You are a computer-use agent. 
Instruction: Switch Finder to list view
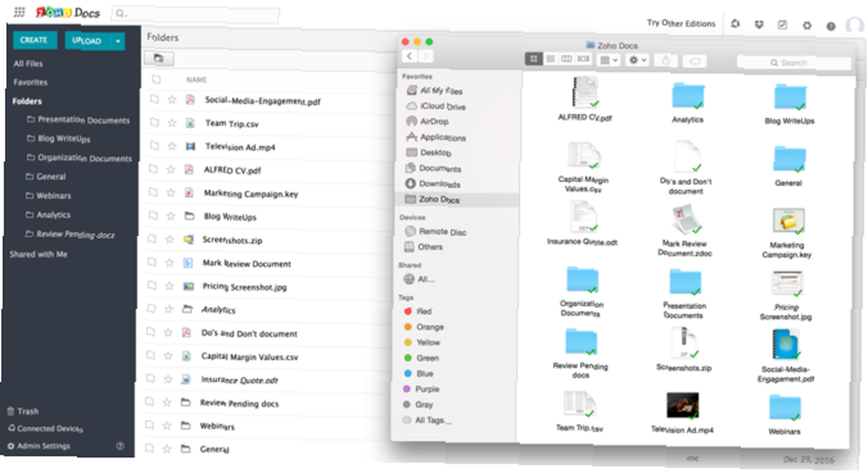[550, 59]
